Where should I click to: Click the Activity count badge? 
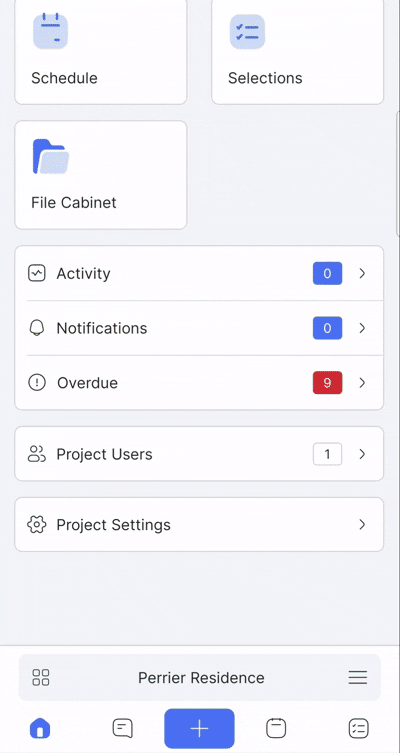(x=327, y=273)
